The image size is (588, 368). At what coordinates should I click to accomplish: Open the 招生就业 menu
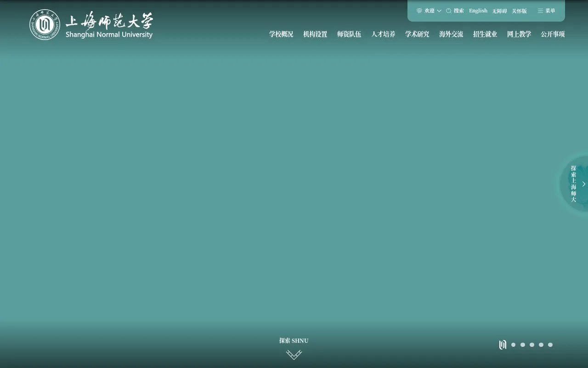[x=485, y=34]
